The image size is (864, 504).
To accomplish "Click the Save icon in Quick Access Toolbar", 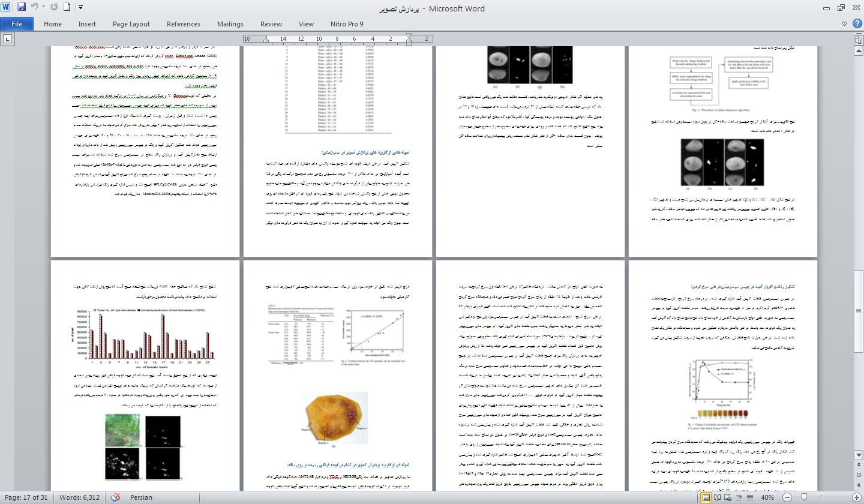I will click(22, 8).
